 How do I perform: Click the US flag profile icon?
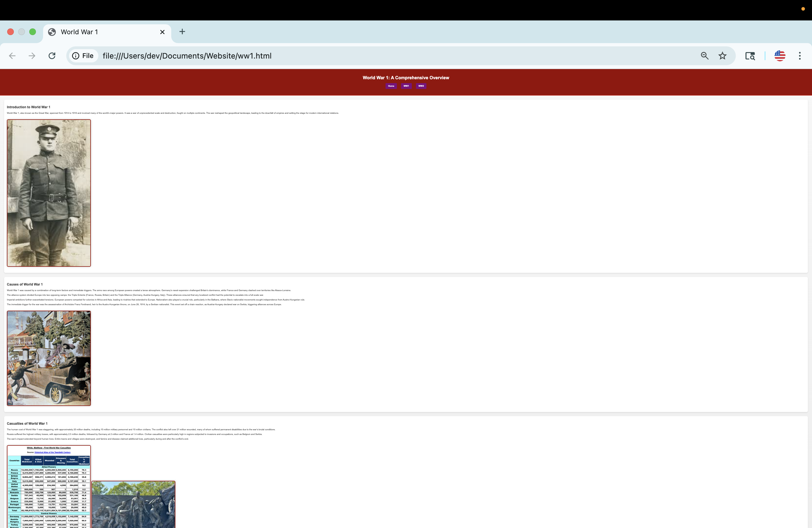780,56
